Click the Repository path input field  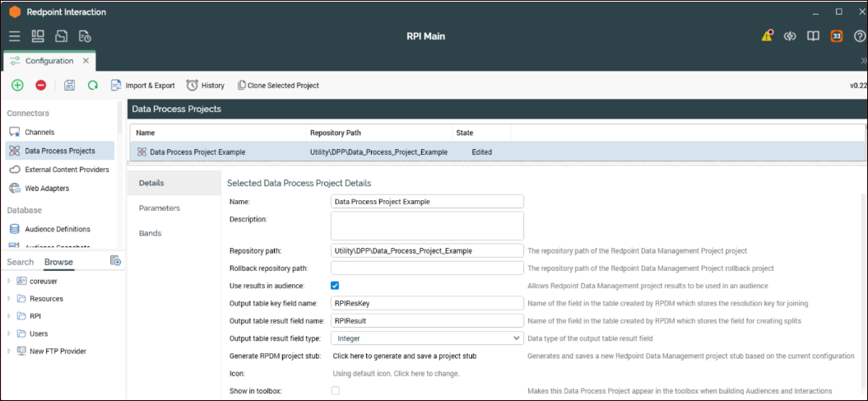click(x=427, y=250)
